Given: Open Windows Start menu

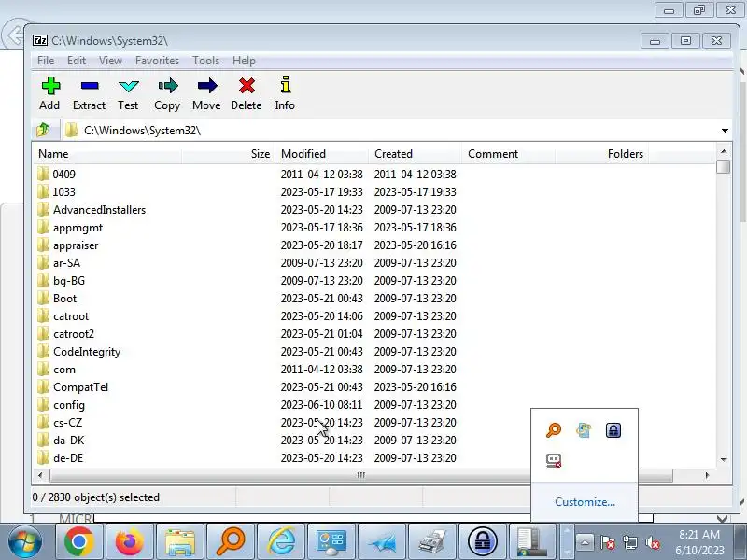Looking at the screenshot, I should click(24, 542).
